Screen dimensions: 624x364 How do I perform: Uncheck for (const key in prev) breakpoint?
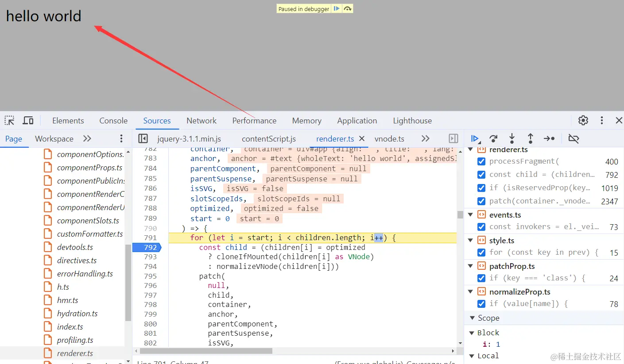pyautogui.click(x=481, y=252)
